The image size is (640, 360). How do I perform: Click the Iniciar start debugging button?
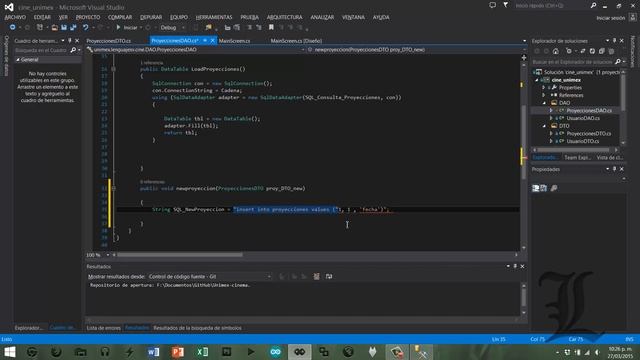pyautogui.click(x=127, y=27)
